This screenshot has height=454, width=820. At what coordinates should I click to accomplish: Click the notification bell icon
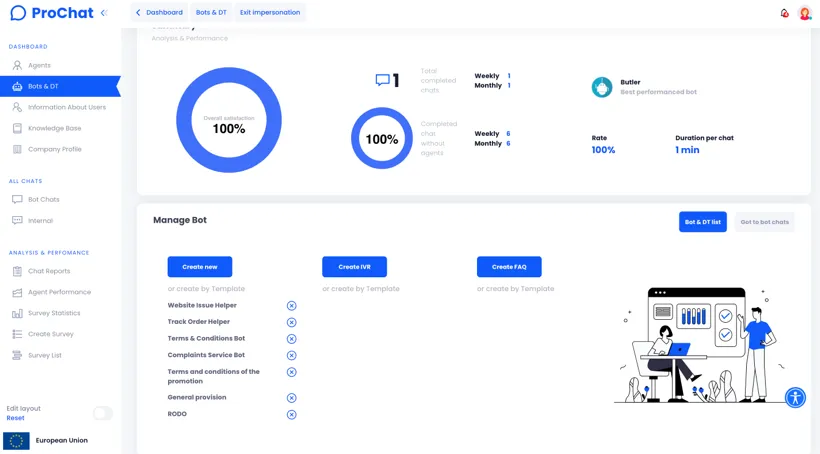point(784,13)
